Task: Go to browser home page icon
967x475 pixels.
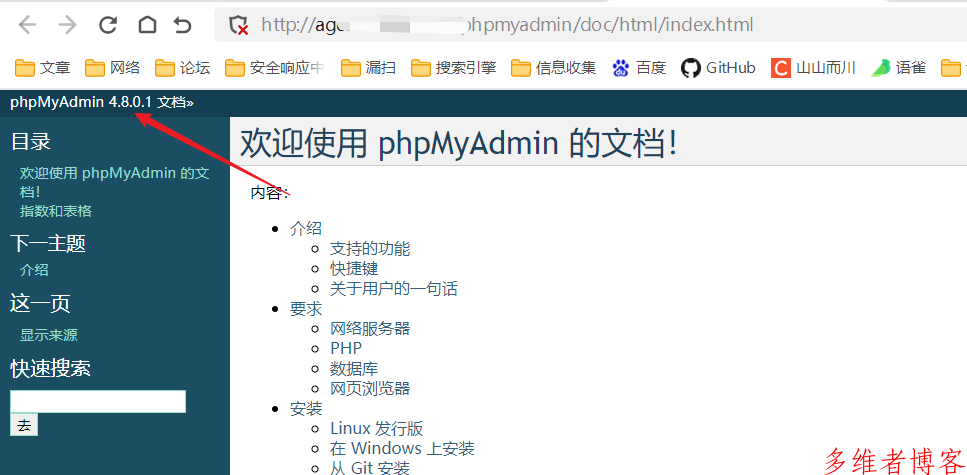Action: click(147, 25)
